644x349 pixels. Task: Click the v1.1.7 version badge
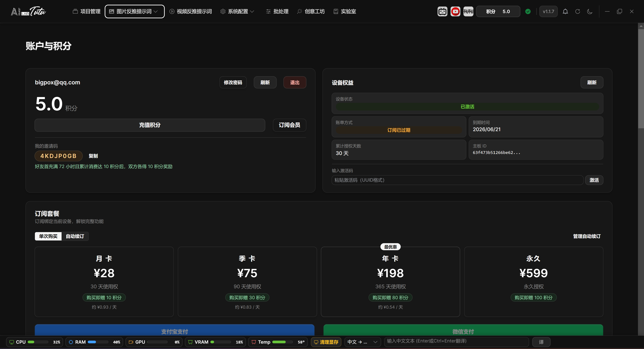[x=548, y=12]
